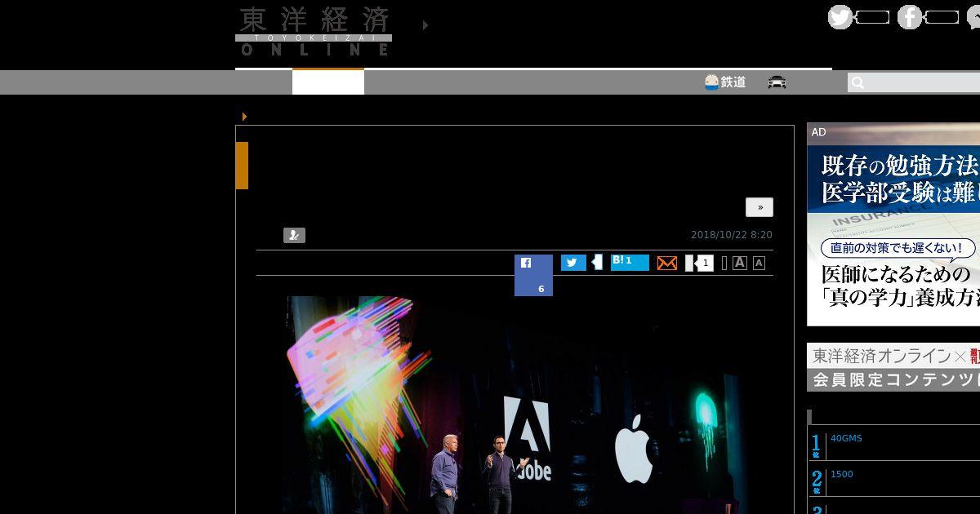Bookmark article with Hatena B! button
This screenshot has height=514, width=980.
[x=630, y=262]
